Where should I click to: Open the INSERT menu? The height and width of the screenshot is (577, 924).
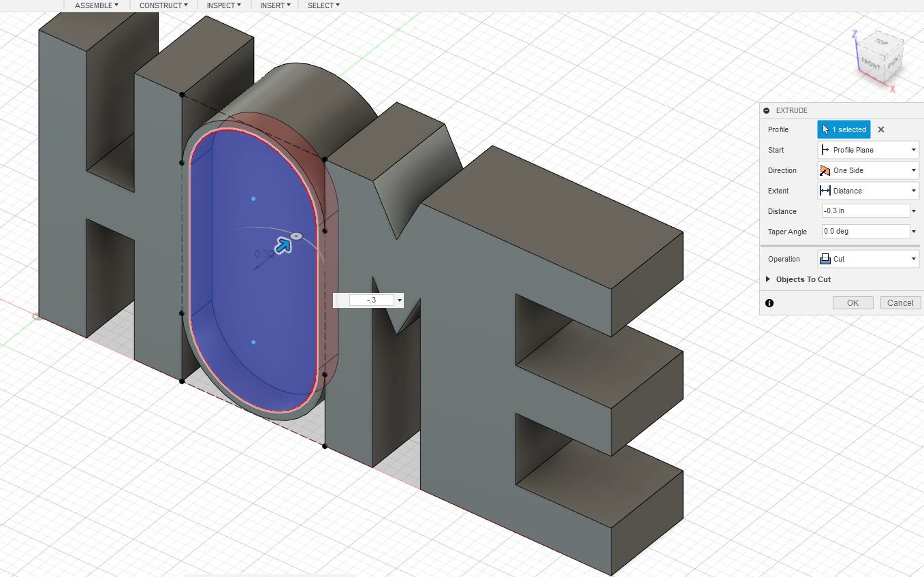click(x=275, y=5)
